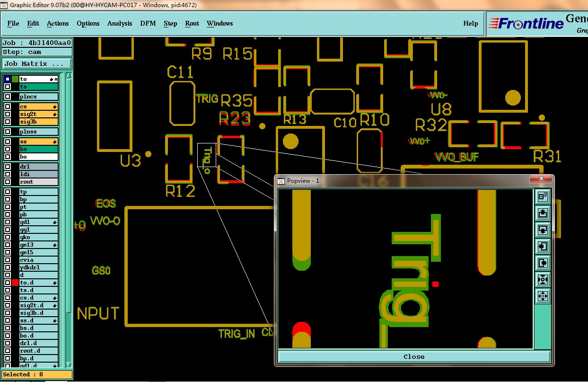
Task: Select the ldi layer name
Action: click(x=39, y=174)
